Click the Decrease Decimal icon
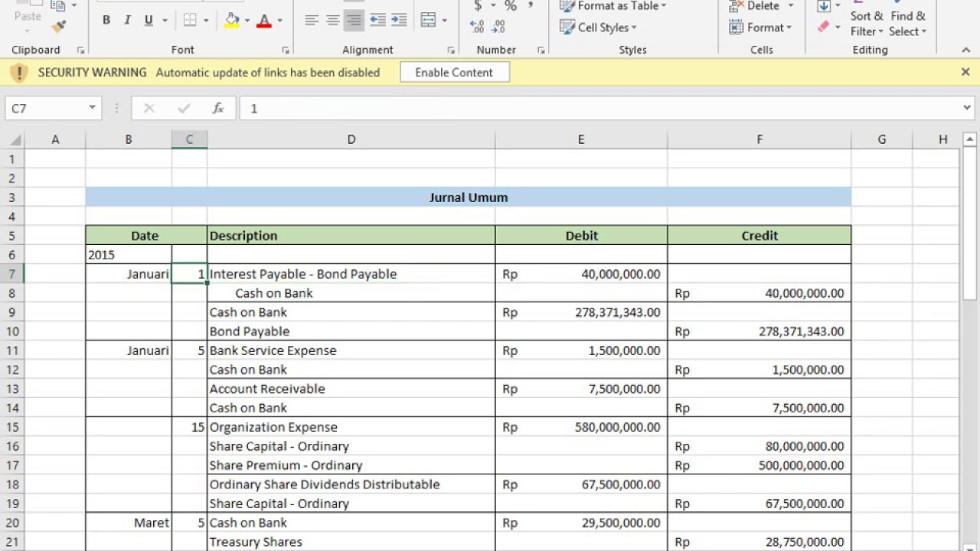980x551 pixels. point(498,27)
